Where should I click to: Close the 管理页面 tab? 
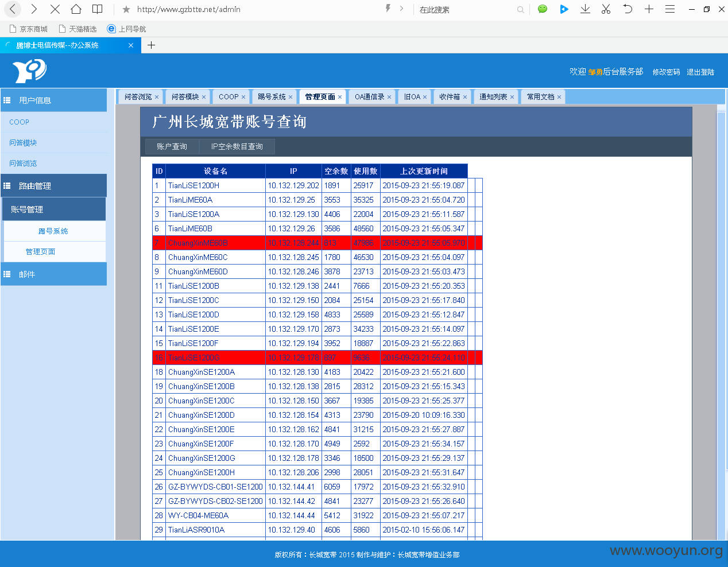pos(340,97)
